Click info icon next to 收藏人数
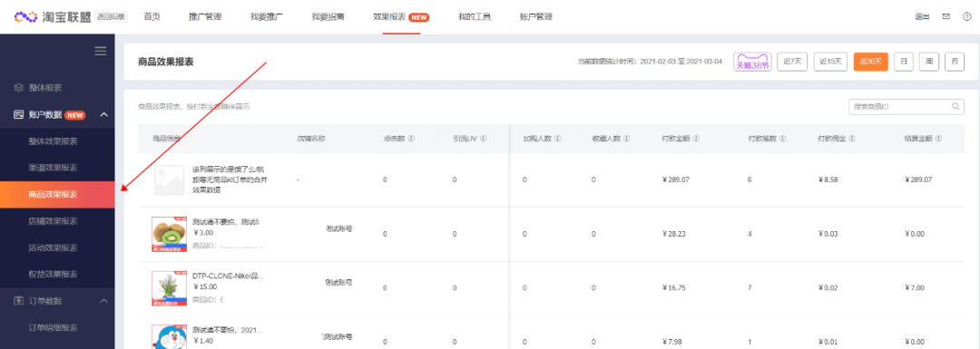This screenshot has width=980, height=349. click(x=626, y=139)
